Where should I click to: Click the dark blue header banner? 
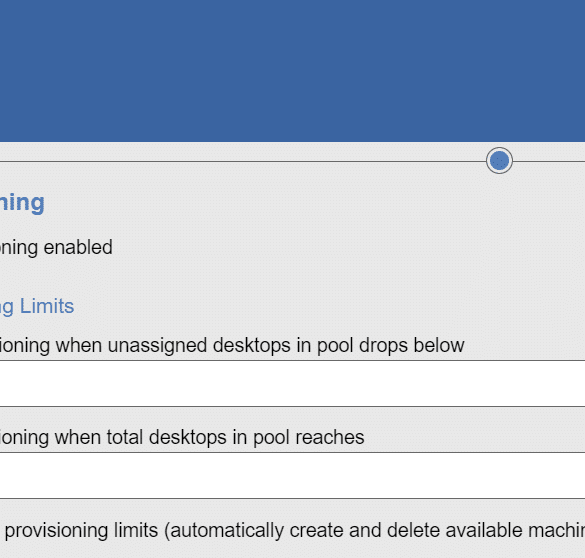[292, 71]
